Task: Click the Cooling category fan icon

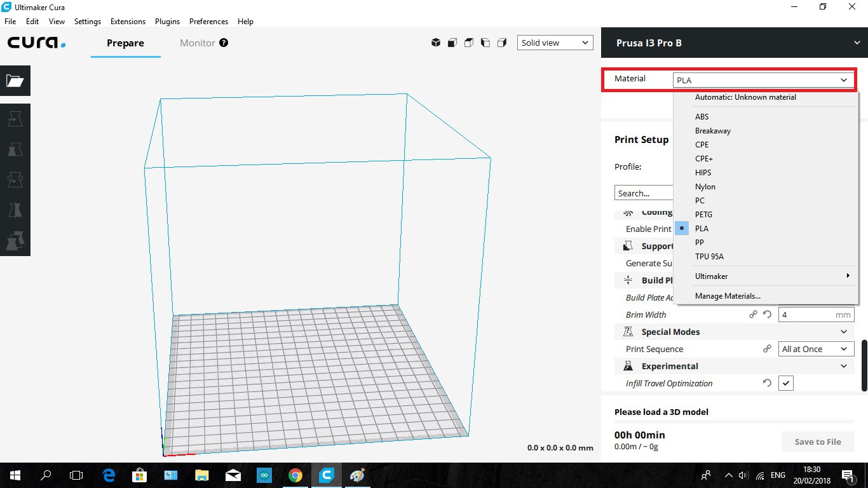Action: pos(628,213)
